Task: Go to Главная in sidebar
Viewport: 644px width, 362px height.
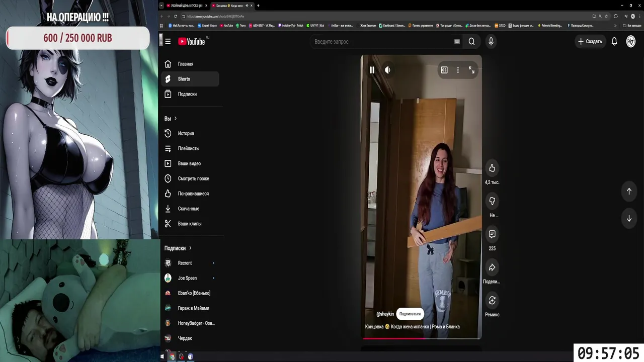Action: (x=191, y=64)
